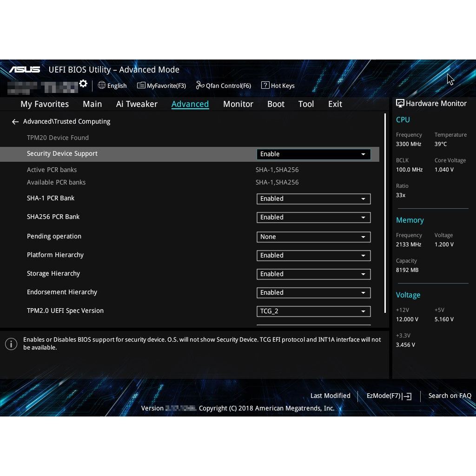Viewport: 476px width, 476px height.
Task: Click Core Voltage value 1.040 V
Action: point(444,170)
